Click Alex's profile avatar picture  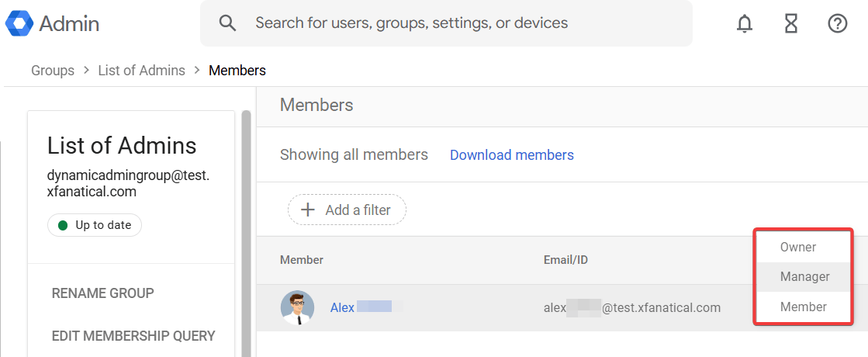pyautogui.click(x=297, y=308)
